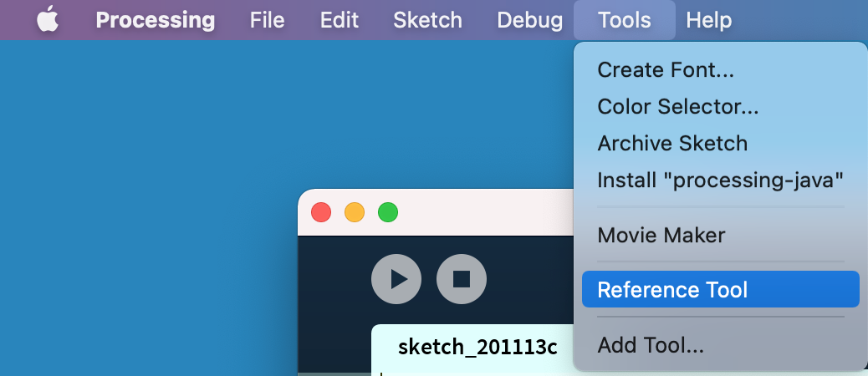Open the Processing application menu

(x=155, y=19)
